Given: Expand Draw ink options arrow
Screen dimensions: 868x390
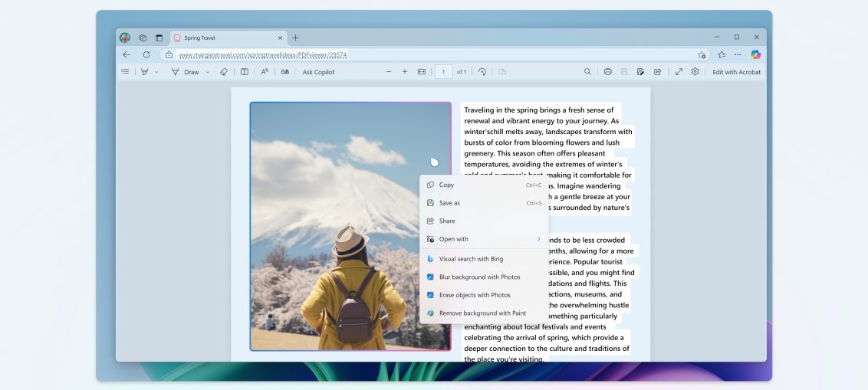Looking at the screenshot, I should click(208, 72).
